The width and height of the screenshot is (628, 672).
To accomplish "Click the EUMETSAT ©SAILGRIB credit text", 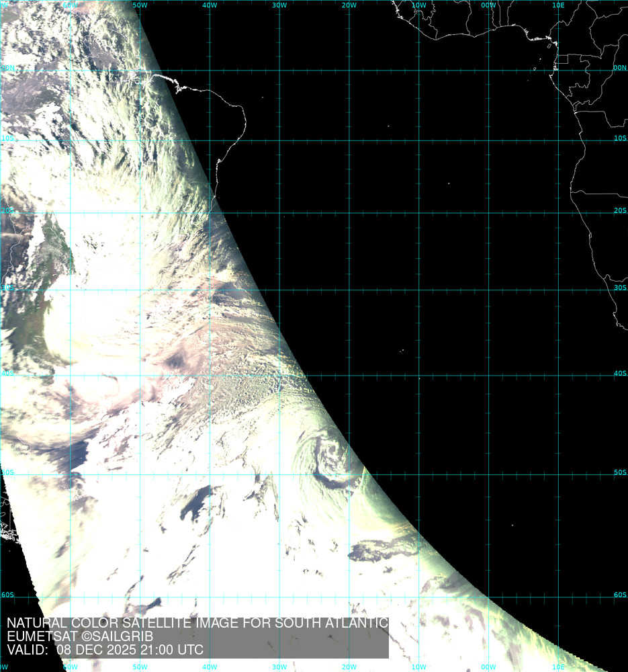I will (x=80, y=636).
